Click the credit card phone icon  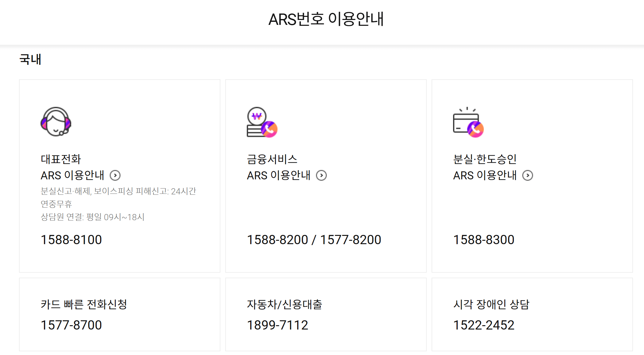(468, 122)
